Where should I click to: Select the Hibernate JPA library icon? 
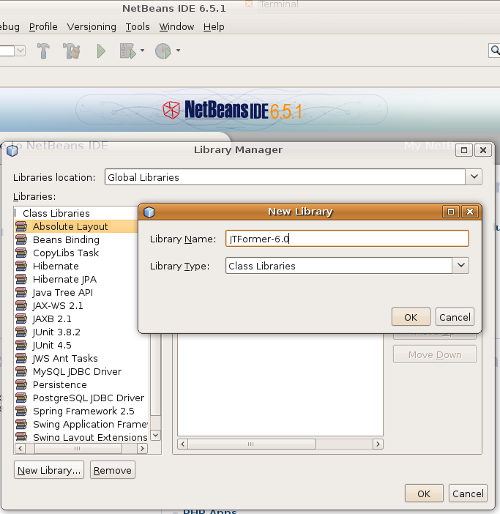point(21,279)
